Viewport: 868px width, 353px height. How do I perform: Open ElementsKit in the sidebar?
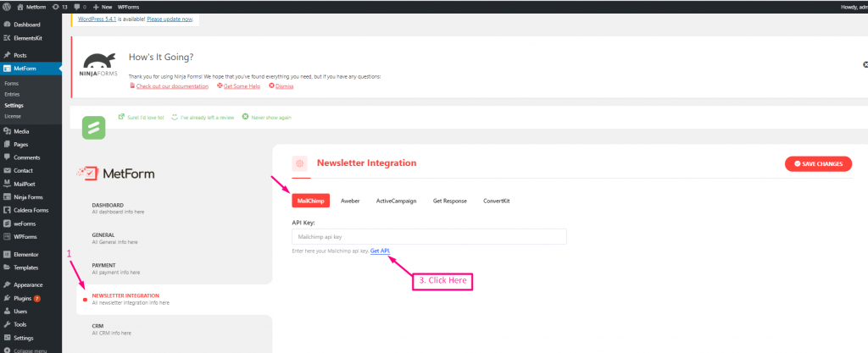click(x=28, y=38)
